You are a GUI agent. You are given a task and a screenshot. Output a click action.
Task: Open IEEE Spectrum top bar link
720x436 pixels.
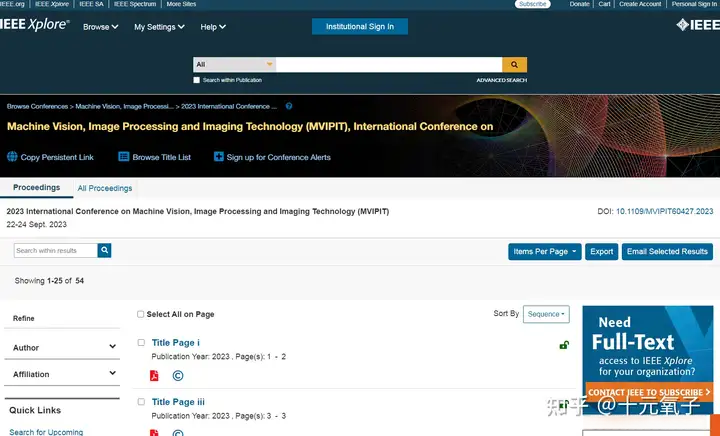coord(135,4)
